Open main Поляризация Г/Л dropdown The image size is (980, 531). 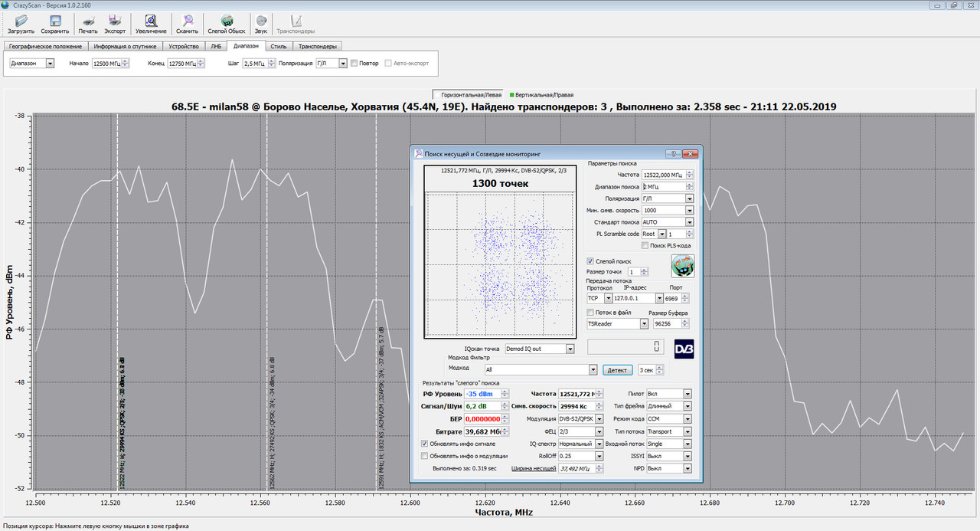(343, 64)
